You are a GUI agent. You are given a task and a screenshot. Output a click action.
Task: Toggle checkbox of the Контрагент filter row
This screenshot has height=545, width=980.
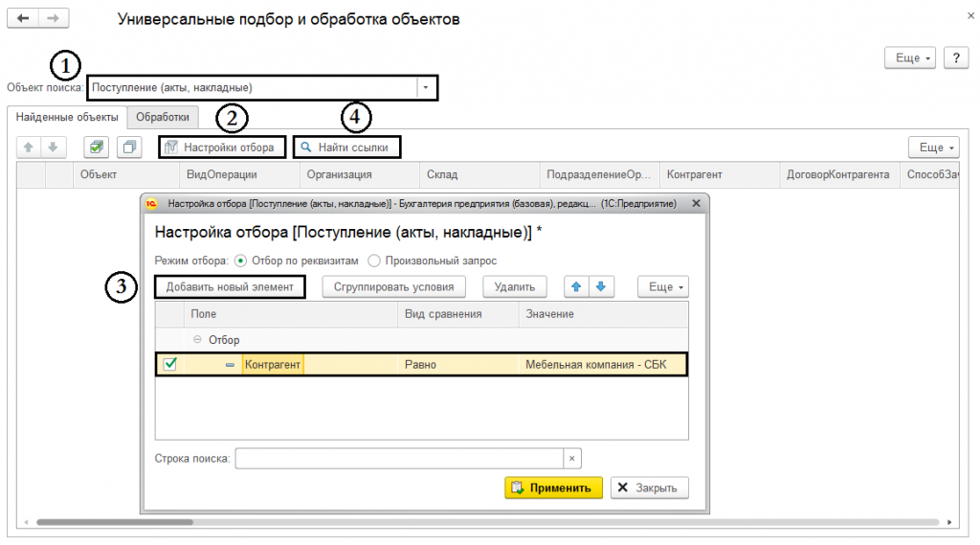tap(170, 364)
